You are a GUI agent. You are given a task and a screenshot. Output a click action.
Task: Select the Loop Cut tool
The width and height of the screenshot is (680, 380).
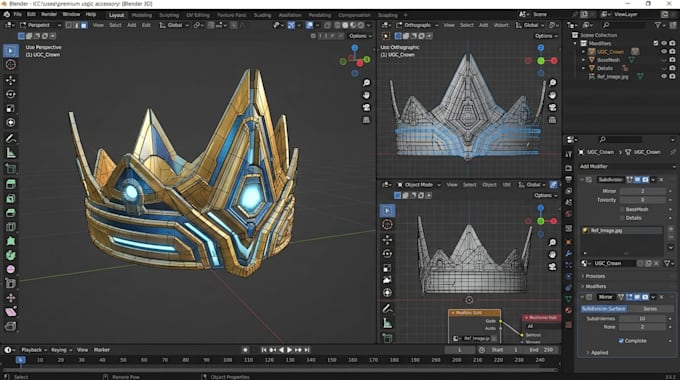pyautogui.click(x=10, y=227)
